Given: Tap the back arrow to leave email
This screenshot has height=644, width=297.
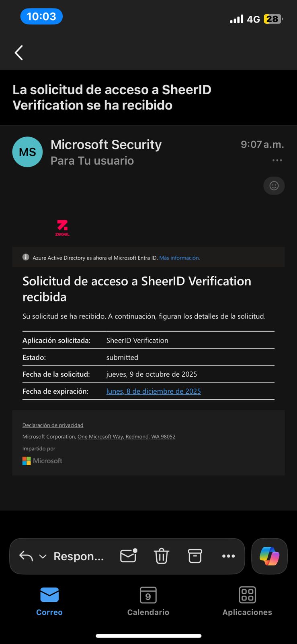Looking at the screenshot, I should (19, 53).
